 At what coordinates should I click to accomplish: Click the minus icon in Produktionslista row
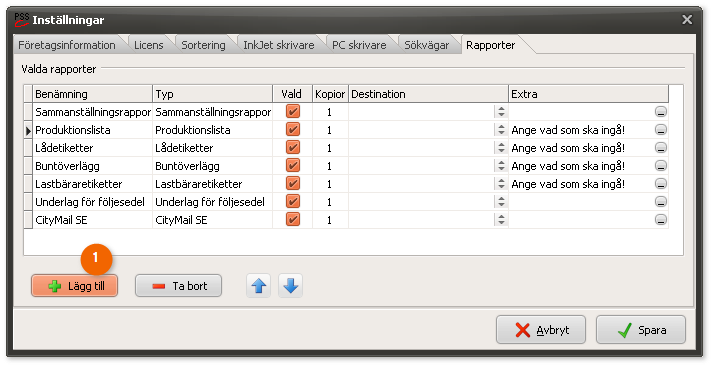661,130
